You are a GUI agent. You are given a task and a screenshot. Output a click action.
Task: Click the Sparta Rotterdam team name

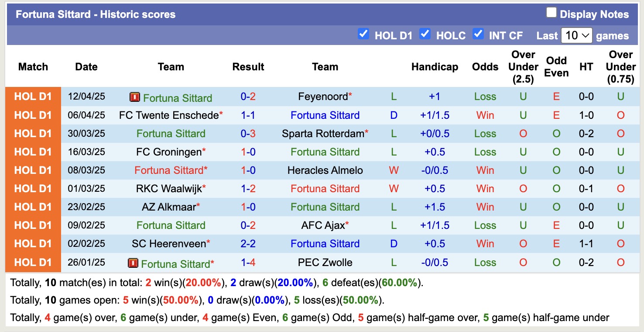click(x=322, y=134)
